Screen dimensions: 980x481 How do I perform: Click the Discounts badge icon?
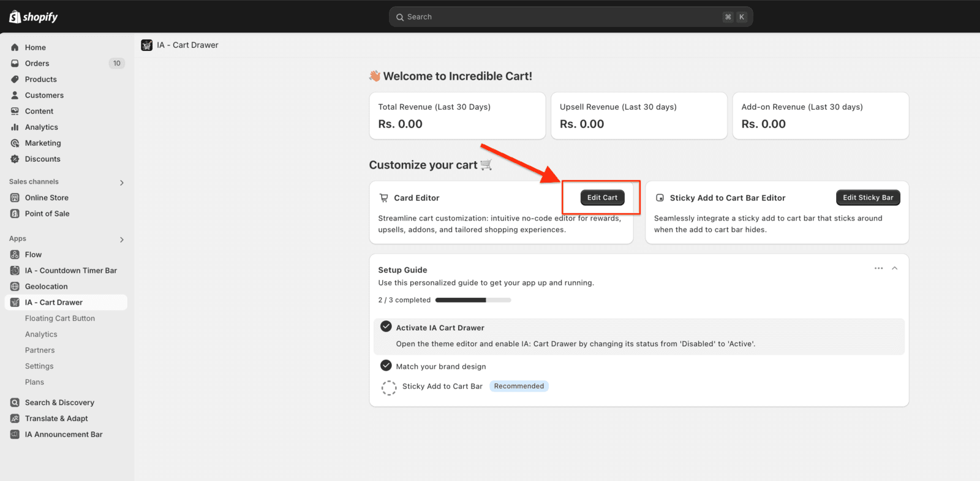tap(15, 159)
